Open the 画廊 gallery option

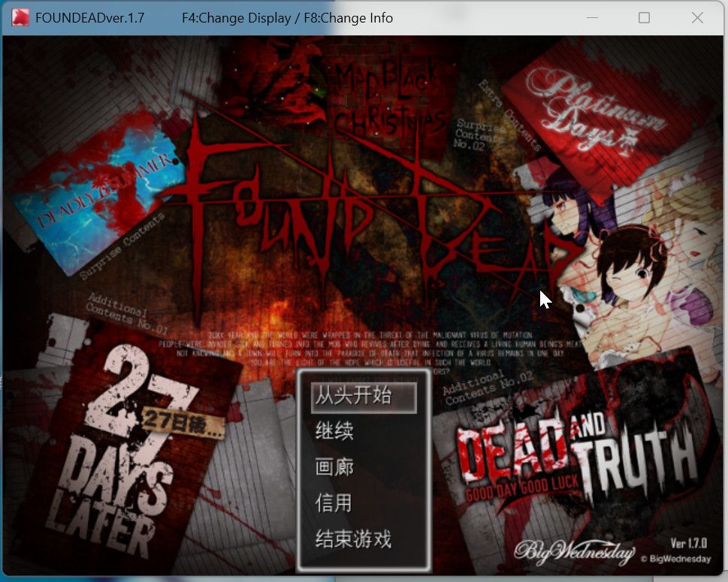point(334,467)
